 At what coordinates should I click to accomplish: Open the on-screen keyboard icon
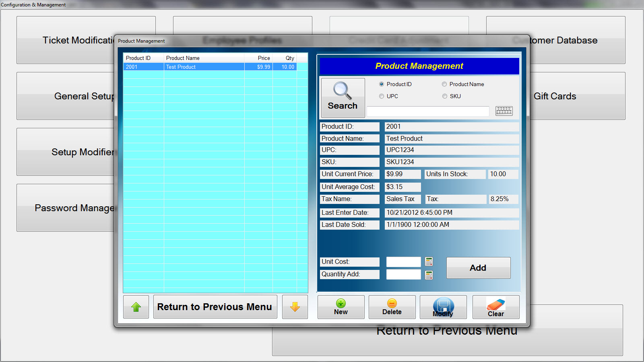[x=504, y=111]
